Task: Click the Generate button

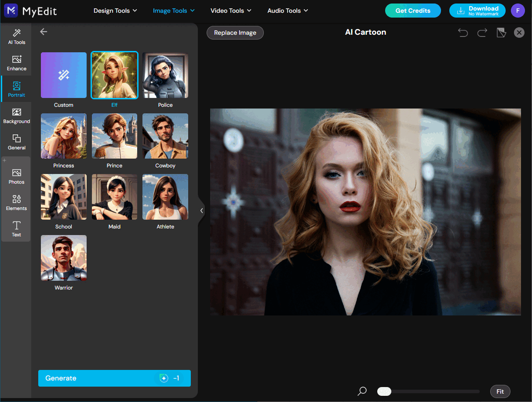Action: [114, 378]
